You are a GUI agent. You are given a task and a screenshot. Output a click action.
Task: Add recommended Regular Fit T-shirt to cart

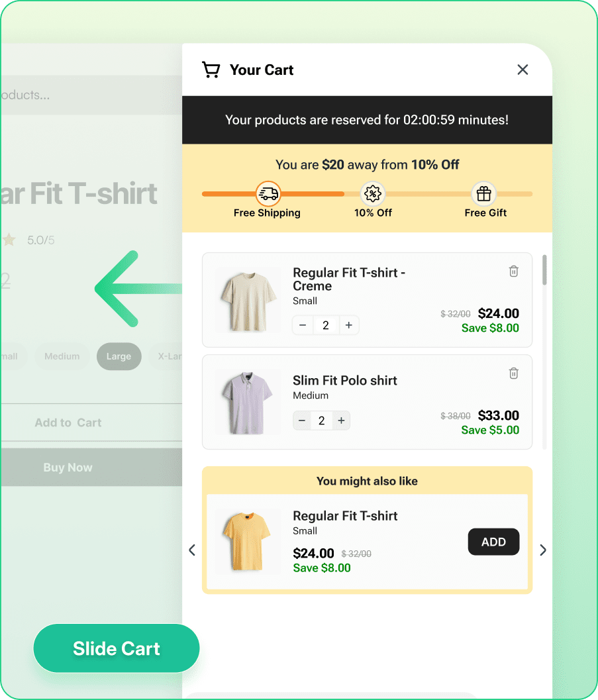493,542
